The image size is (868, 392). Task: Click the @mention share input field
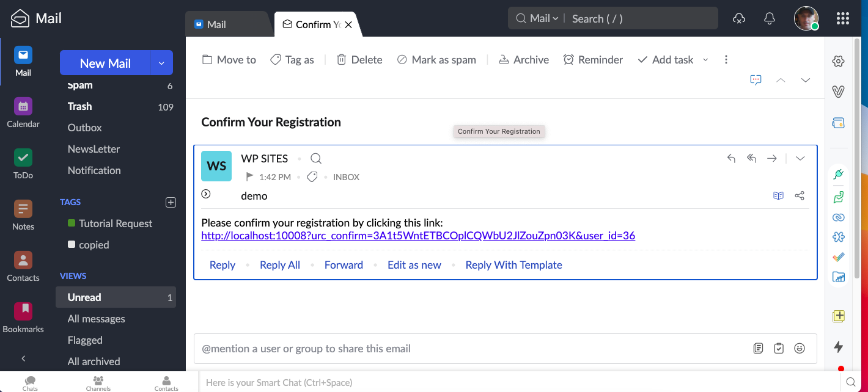471,349
